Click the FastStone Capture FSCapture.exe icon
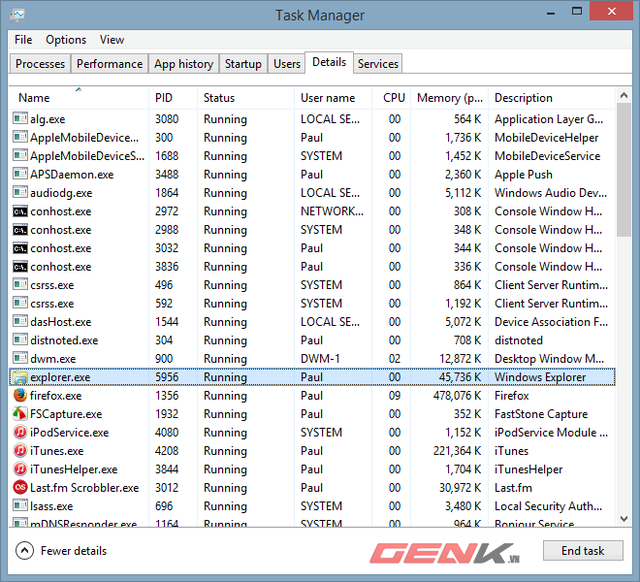 [20, 414]
